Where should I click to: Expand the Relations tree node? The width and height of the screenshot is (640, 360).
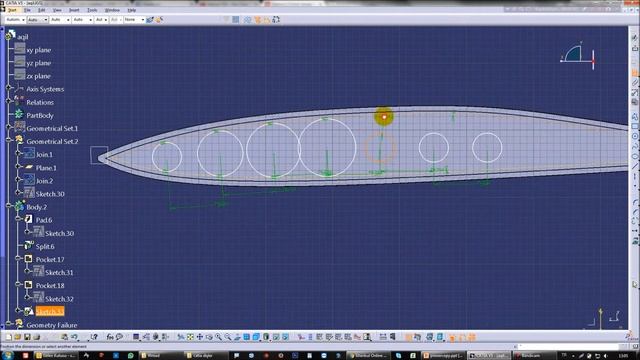(9, 101)
